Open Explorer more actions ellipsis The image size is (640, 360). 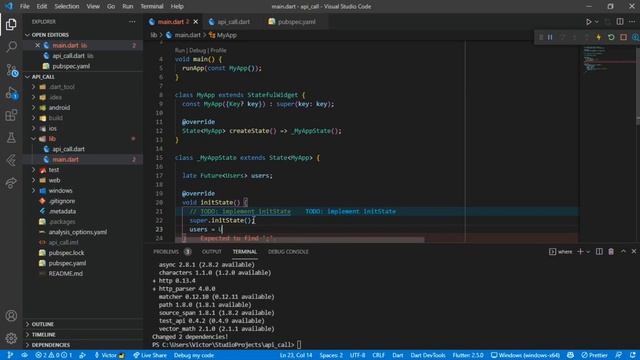click(x=132, y=22)
